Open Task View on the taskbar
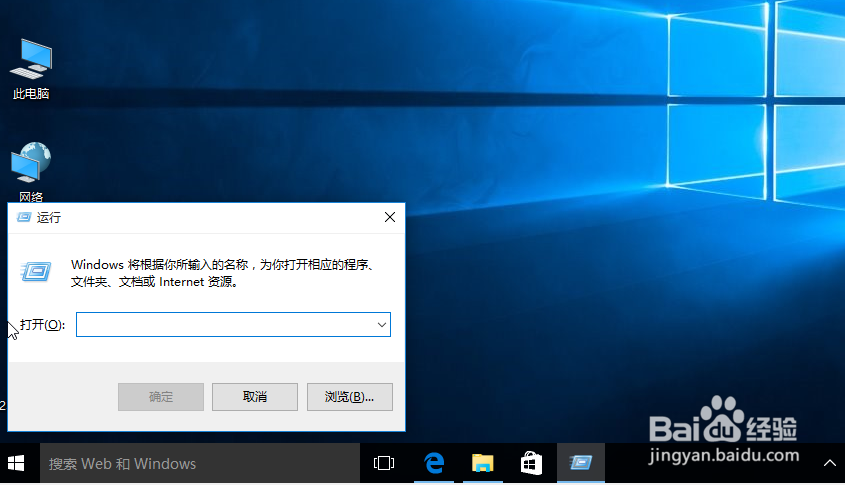Screen dimensions: 845x485 384,463
